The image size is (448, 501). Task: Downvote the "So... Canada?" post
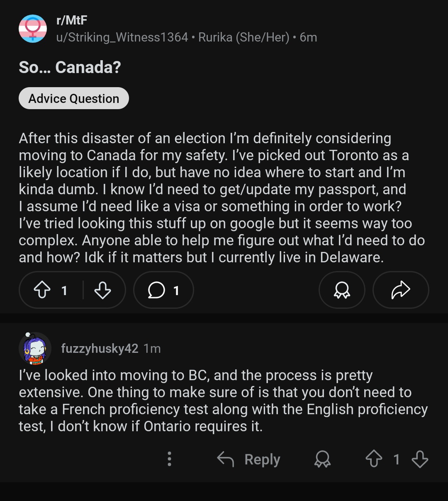tap(102, 290)
